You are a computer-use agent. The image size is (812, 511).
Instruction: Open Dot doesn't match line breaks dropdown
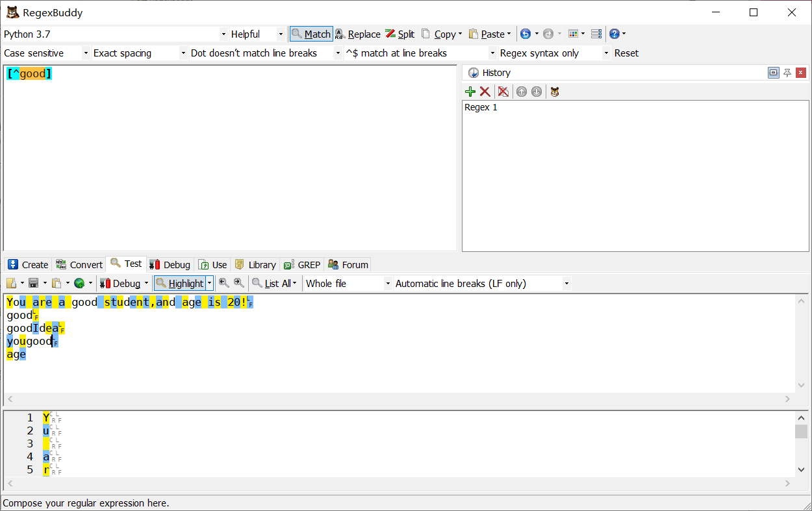[338, 53]
